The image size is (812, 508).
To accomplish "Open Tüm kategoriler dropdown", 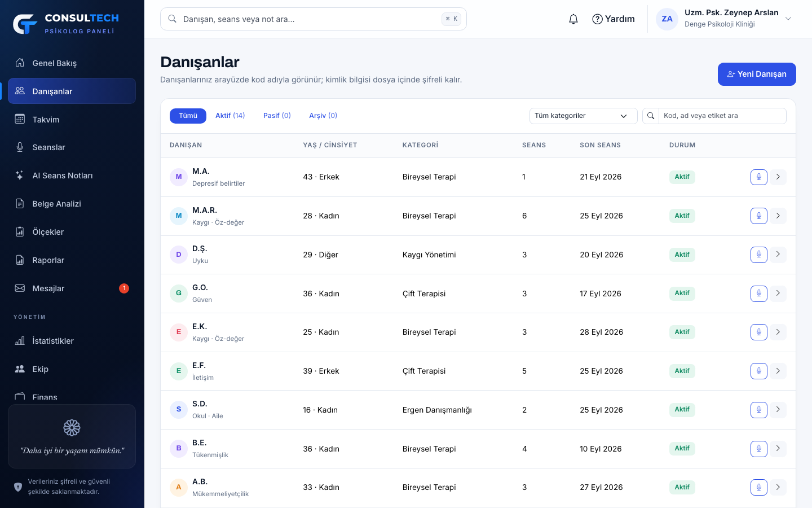I will pos(583,116).
